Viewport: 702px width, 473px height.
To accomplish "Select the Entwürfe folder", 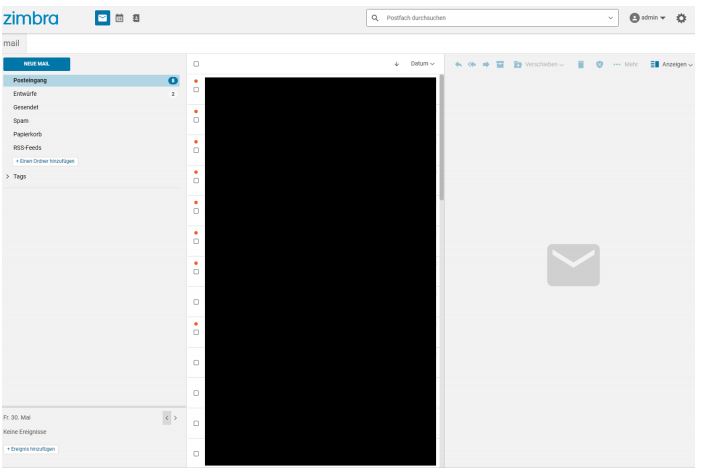I will pos(91,94).
